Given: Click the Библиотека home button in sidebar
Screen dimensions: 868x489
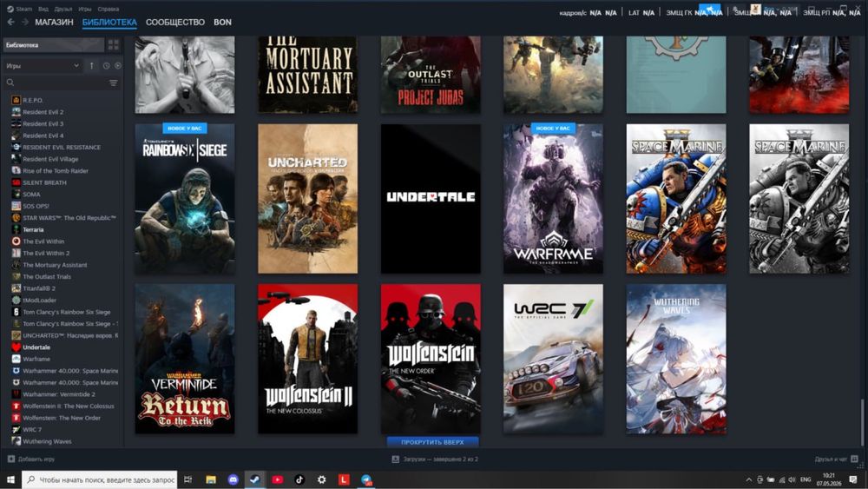Looking at the screenshot, I should click(54, 45).
